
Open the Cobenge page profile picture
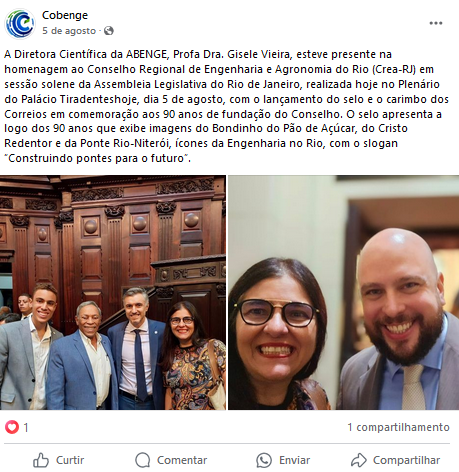[x=20, y=23]
